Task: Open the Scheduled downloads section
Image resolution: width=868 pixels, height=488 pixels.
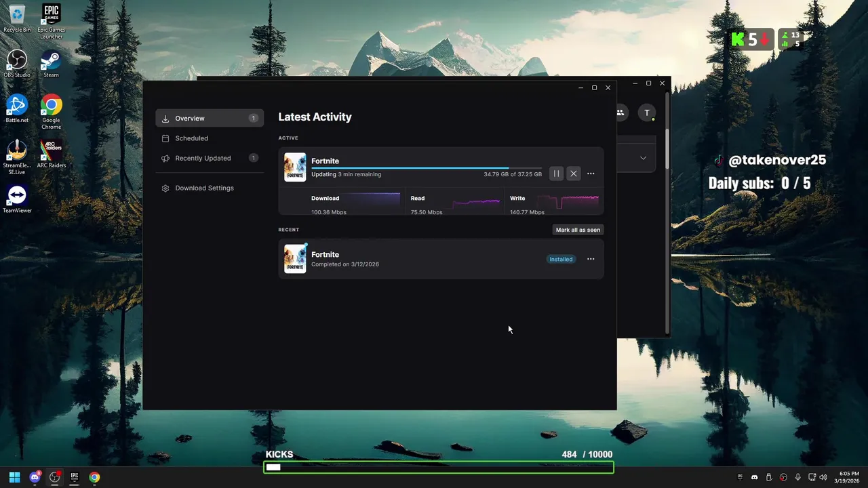Action: [x=210, y=138]
